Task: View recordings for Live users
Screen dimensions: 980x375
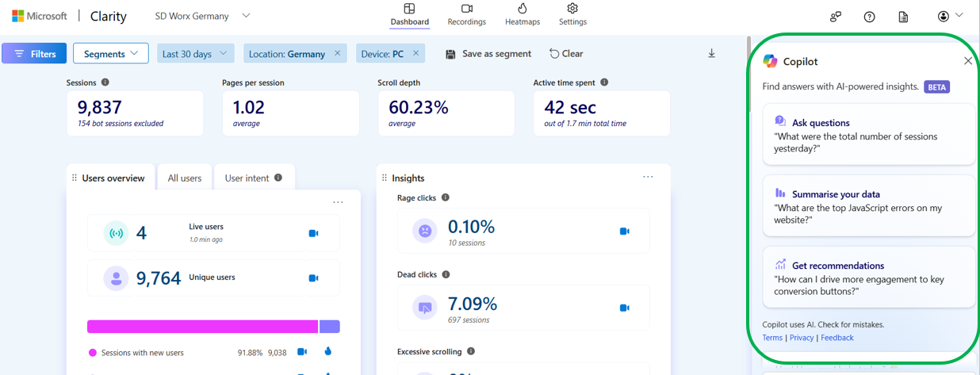Action: [313, 233]
